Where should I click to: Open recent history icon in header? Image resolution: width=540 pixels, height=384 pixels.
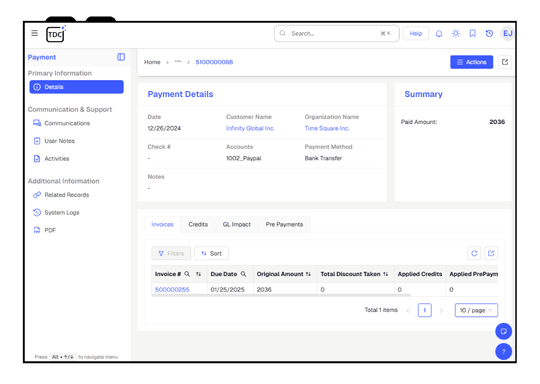tap(489, 33)
